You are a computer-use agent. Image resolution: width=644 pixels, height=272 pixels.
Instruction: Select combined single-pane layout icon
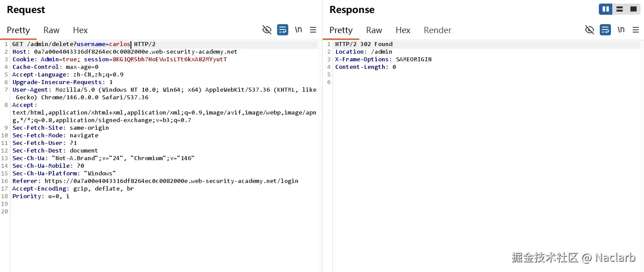click(x=633, y=9)
